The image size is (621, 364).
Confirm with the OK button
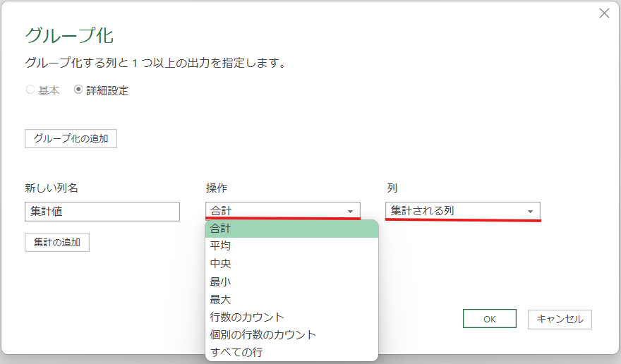pyautogui.click(x=490, y=319)
